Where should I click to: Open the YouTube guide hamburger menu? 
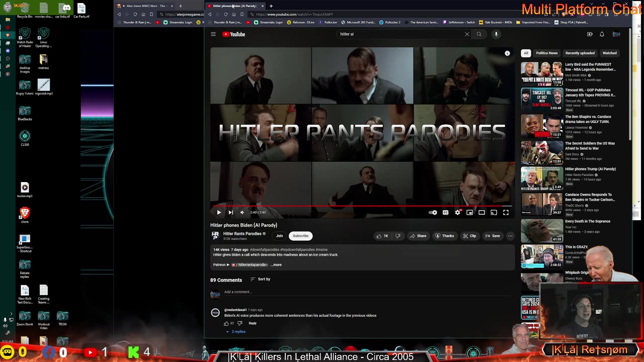point(213,34)
